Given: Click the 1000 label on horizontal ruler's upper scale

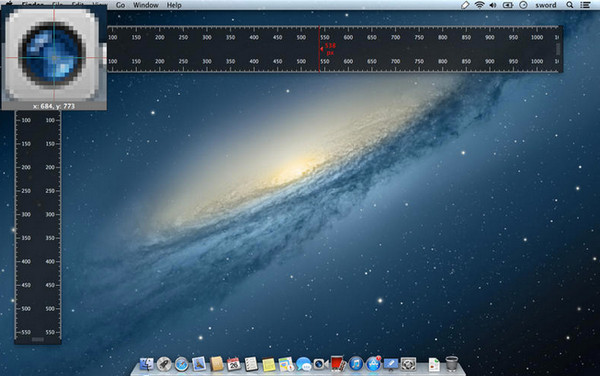Looking at the screenshot, I should click(x=537, y=37).
